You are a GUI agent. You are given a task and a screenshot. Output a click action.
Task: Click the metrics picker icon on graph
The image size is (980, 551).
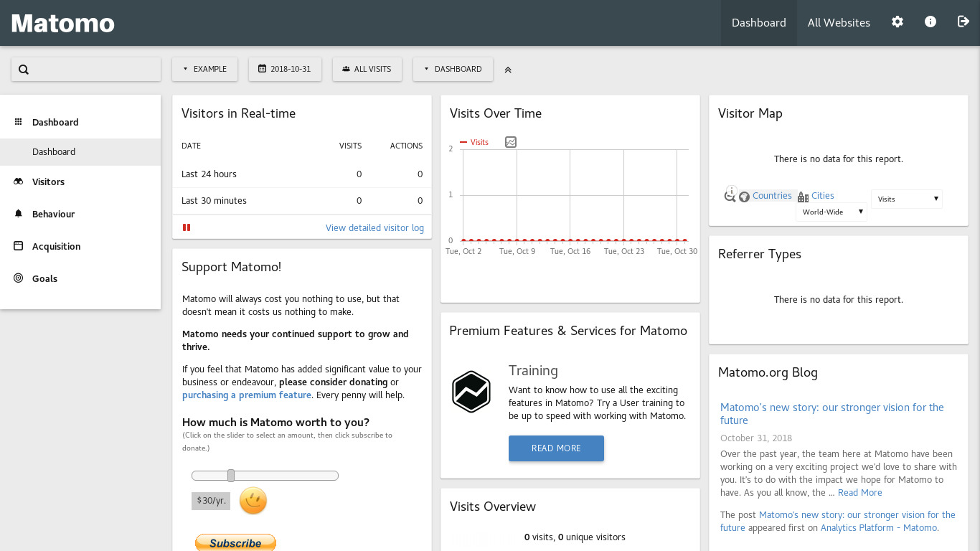tap(511, 142)
